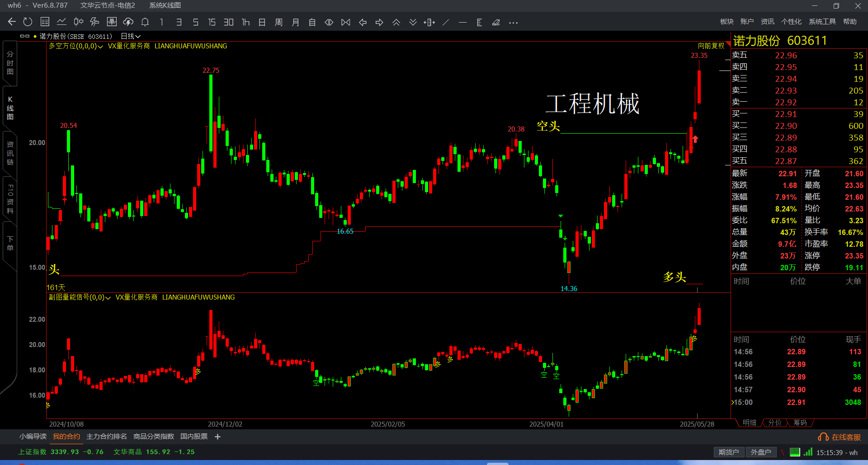Toggle the 向前复权 adjustment setting
This screenshot has width=868, height=465.
tap(711, 46)
